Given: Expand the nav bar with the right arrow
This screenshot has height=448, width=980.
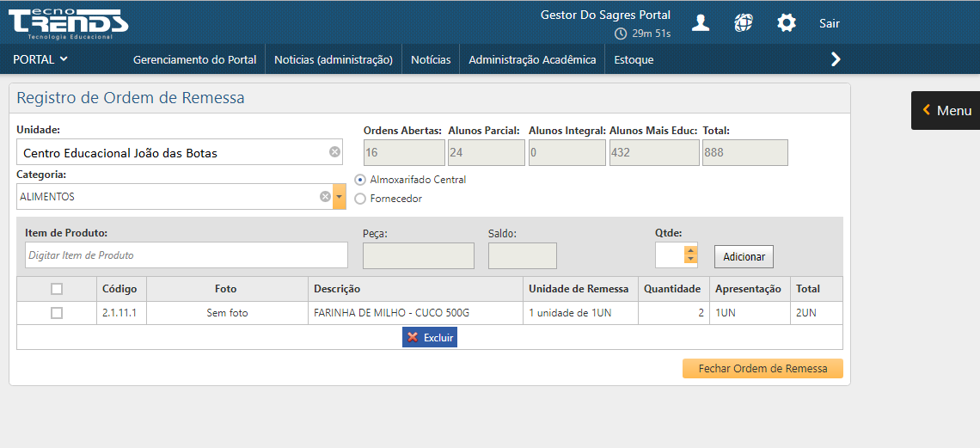Looking at the screenshot, I should click(x=836, y=59).
